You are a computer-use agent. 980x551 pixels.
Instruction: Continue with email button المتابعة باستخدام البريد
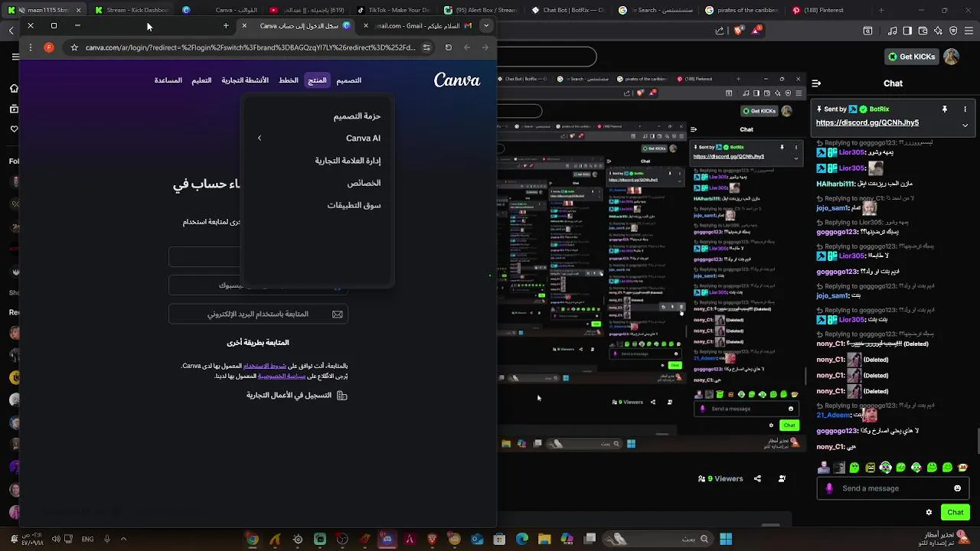[x=258, y=314]
